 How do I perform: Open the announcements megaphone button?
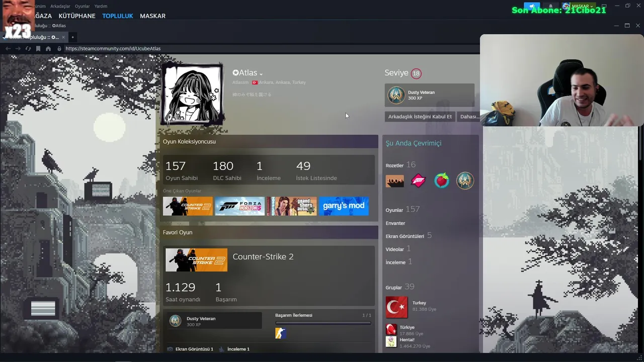point(532,7)
